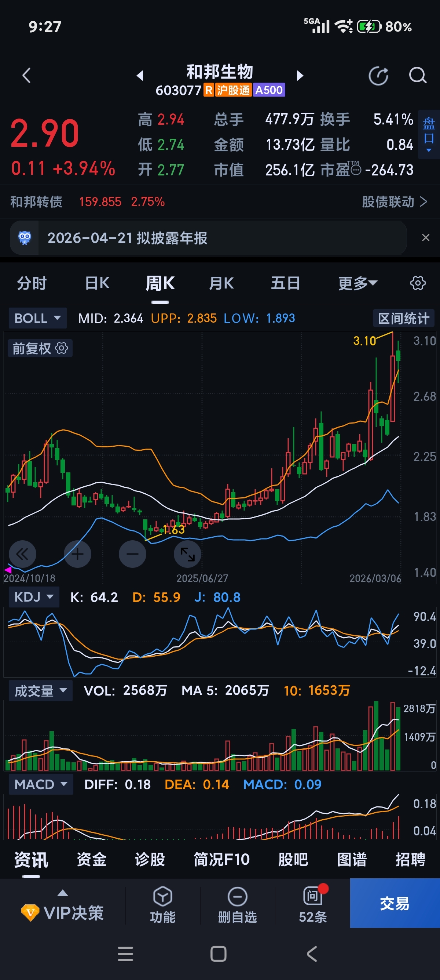The image size is (440, 980).
Task: Tap the current price 2.90
Action: (45, 133)
